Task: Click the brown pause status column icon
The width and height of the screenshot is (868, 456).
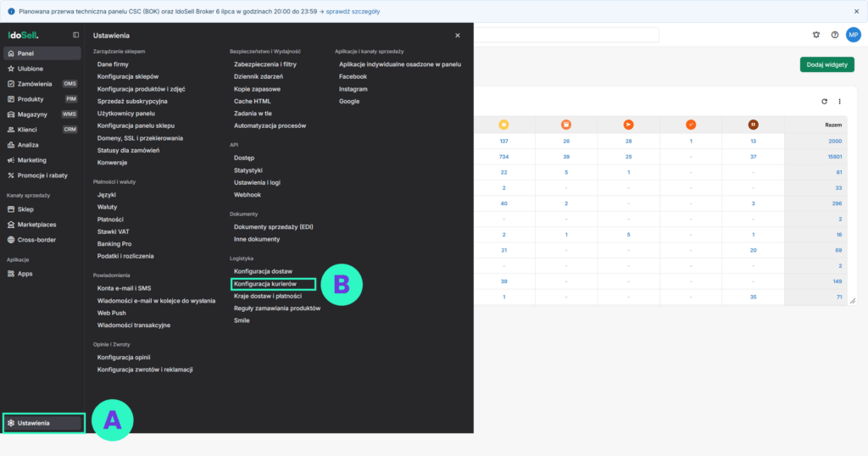Action: 753,125
